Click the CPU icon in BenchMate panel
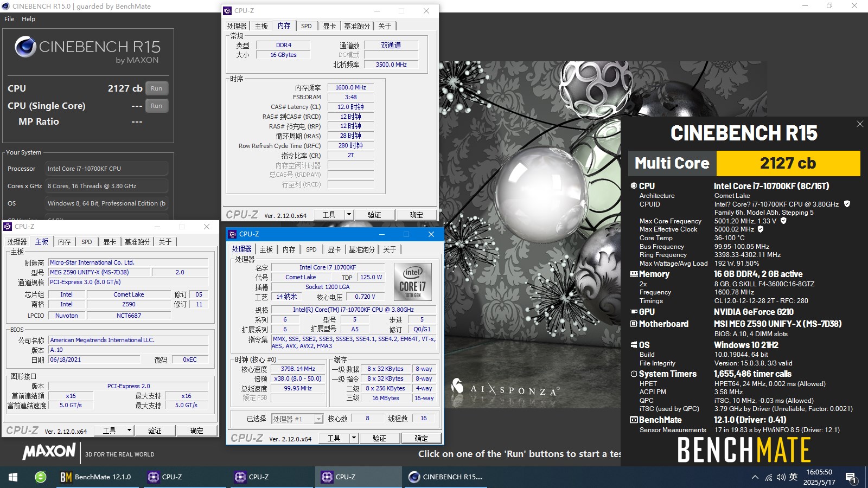 coord(634,186)
